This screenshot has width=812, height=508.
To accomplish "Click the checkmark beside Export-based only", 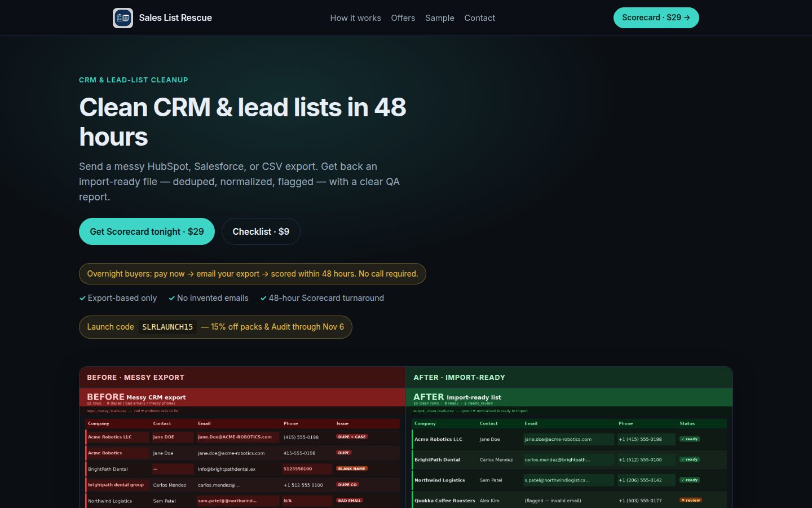I will [x=82, y=298].
